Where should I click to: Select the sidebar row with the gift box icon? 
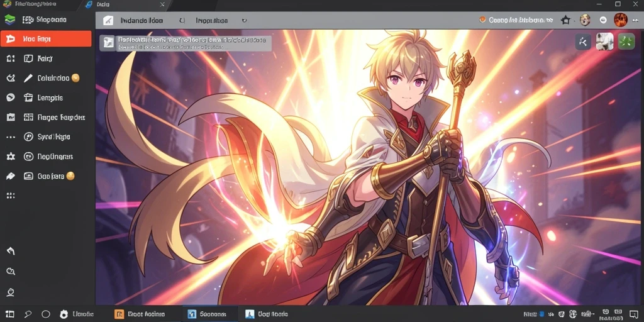[46, 97]
